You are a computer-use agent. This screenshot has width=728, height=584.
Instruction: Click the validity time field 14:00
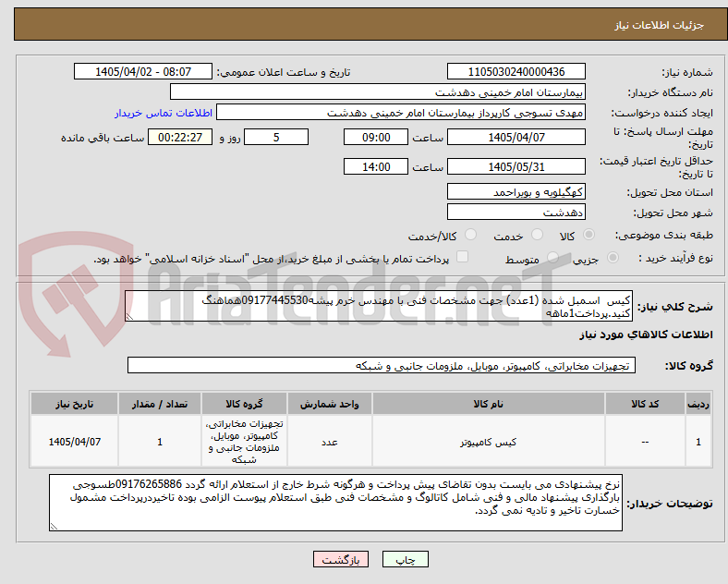[x=376, y=166]
